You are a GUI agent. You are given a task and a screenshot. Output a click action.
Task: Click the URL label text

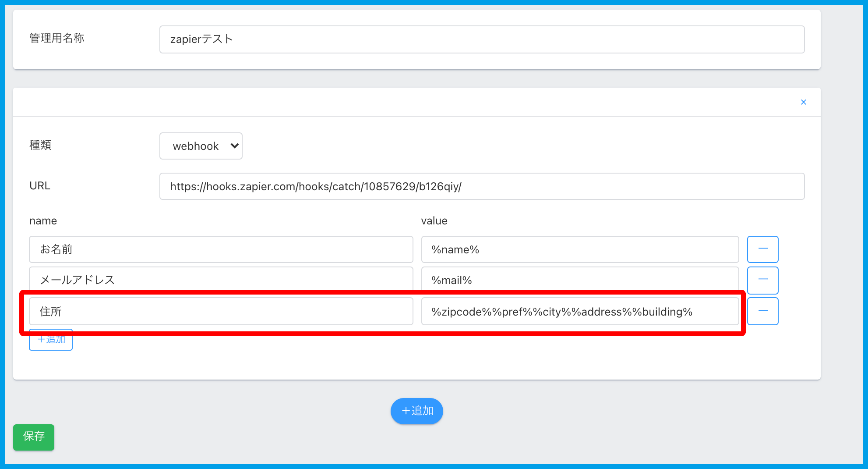(40, 186)
